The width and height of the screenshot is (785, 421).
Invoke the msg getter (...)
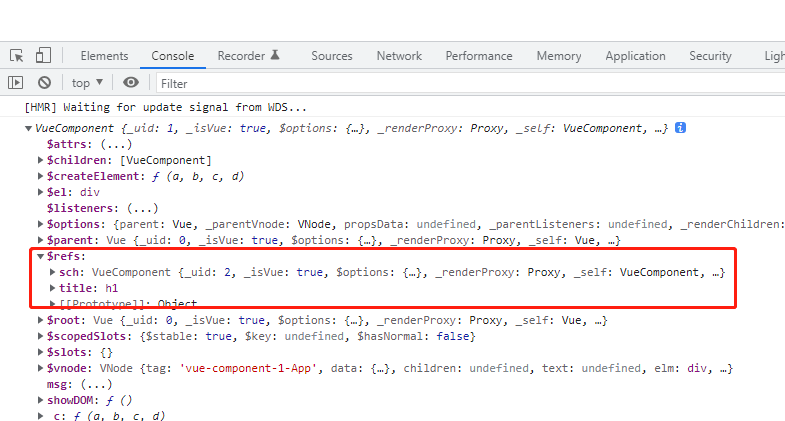coord(97,384)
